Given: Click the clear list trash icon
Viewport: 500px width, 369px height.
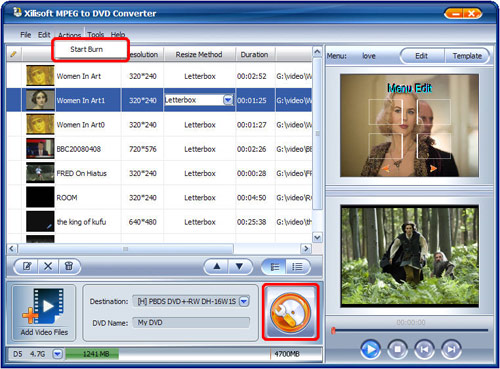Looking at the screenshot, I should tap(69, 266).
